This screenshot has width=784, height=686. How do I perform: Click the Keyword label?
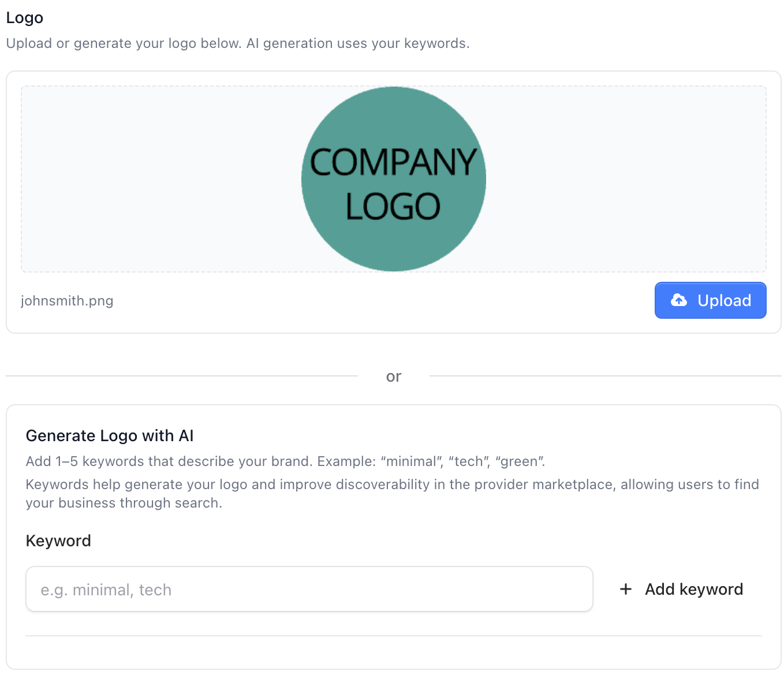click(x=58, y=540)
